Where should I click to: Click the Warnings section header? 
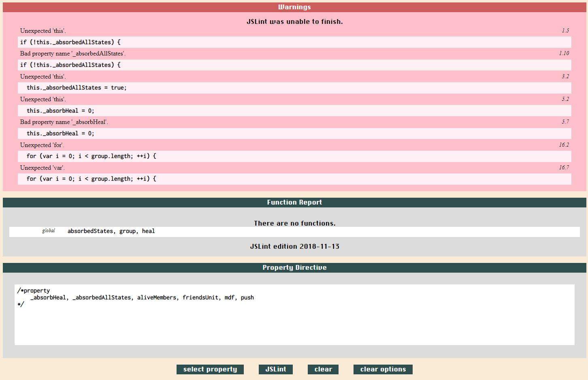[x=294, y=7]
